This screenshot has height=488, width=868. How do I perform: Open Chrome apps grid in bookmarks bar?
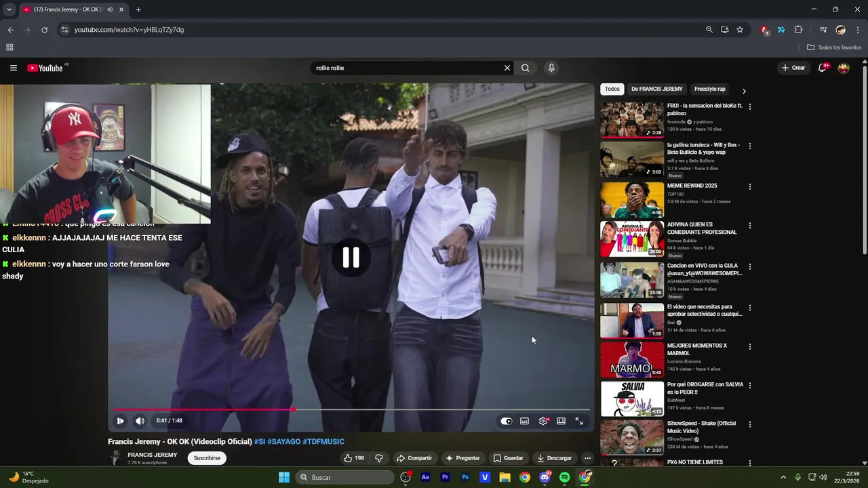9,47
